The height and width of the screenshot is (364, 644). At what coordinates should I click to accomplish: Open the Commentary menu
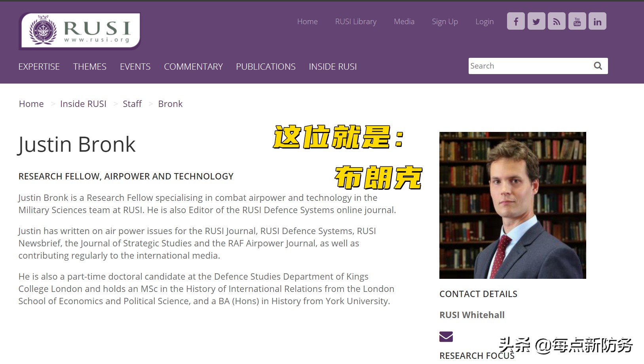194,67
